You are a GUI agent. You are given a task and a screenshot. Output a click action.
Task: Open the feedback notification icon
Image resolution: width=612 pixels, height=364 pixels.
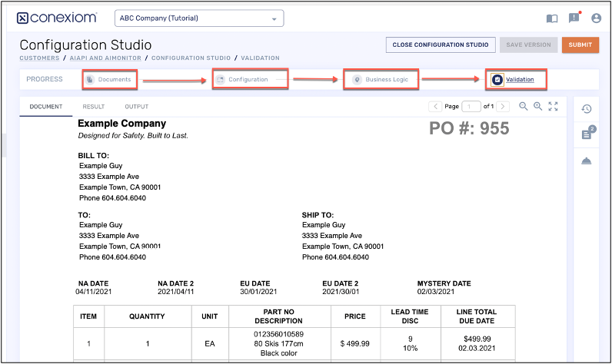click(574, 18)
